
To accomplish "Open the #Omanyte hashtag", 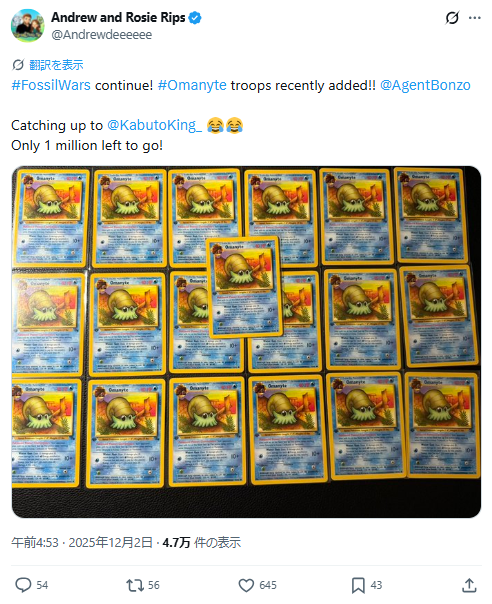I will 192,85.
